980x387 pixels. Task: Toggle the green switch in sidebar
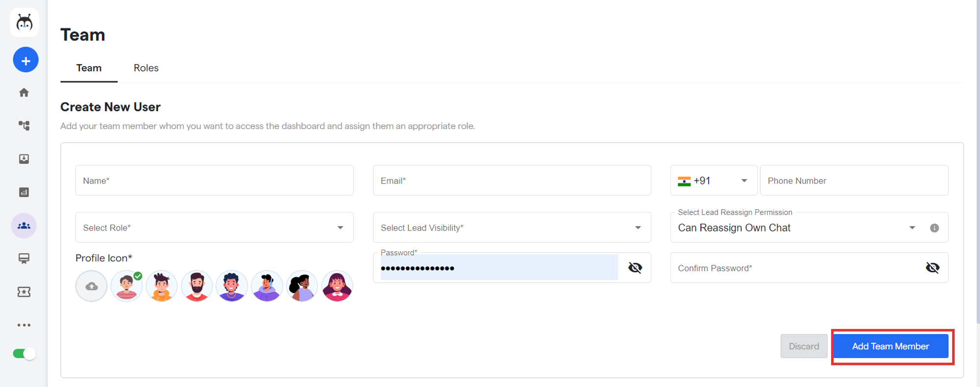pyautogui.click(x=24, y=354)
